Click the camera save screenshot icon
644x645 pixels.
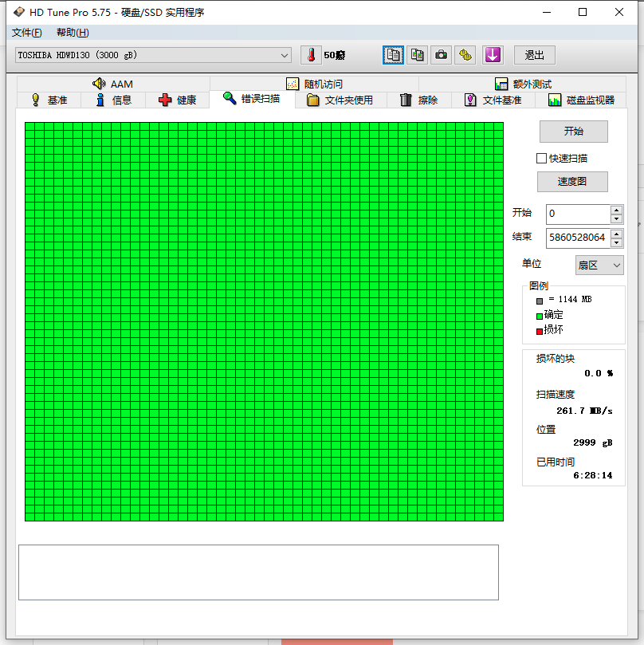click(x=441, y=55)
